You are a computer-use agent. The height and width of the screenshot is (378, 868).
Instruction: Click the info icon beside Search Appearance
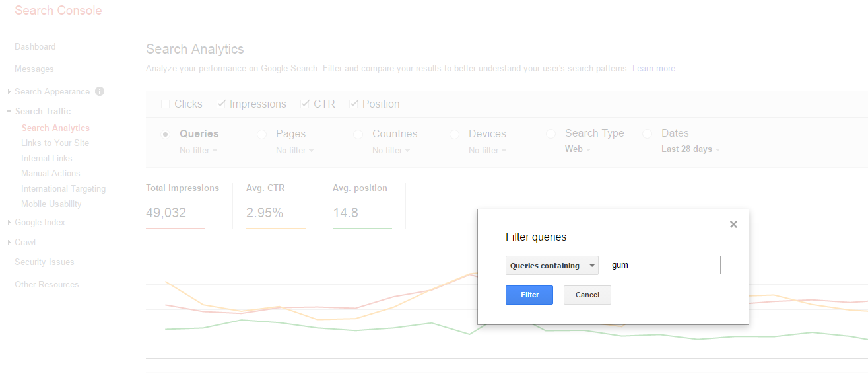click(x=100, y=91)
